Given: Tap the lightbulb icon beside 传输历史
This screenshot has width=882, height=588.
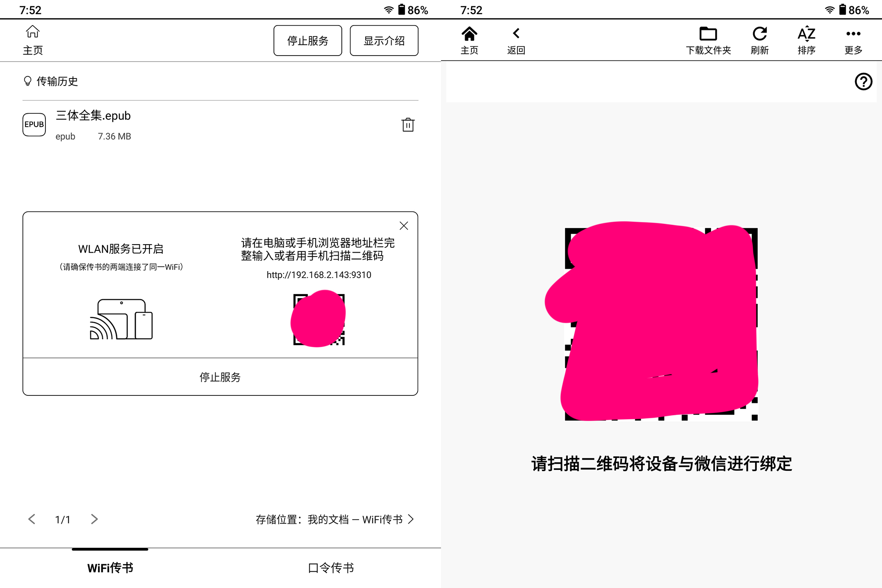Looking at the screenshot, I should coord(27,81).
